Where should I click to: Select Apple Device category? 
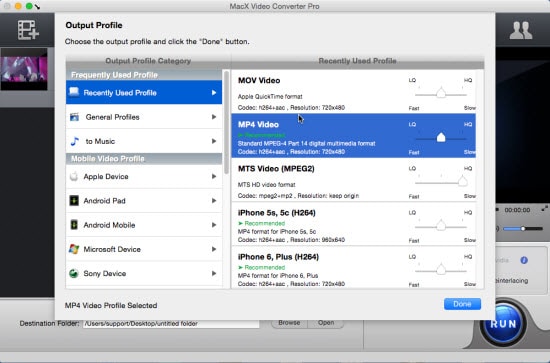pyautogui.click(x=144, y=176)
